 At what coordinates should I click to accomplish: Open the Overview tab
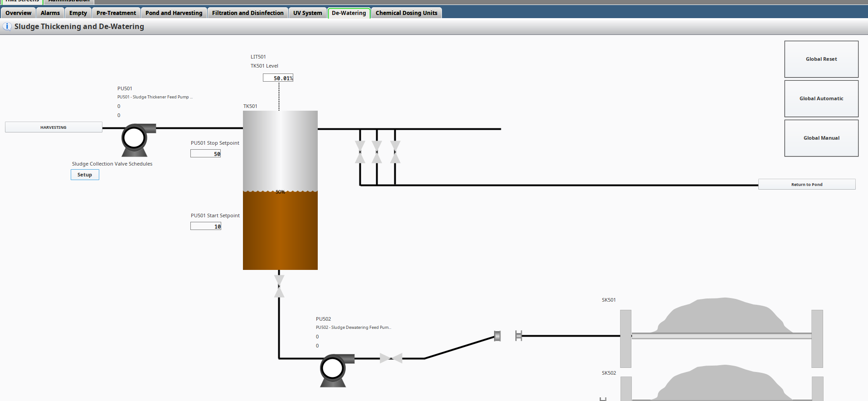19,13
